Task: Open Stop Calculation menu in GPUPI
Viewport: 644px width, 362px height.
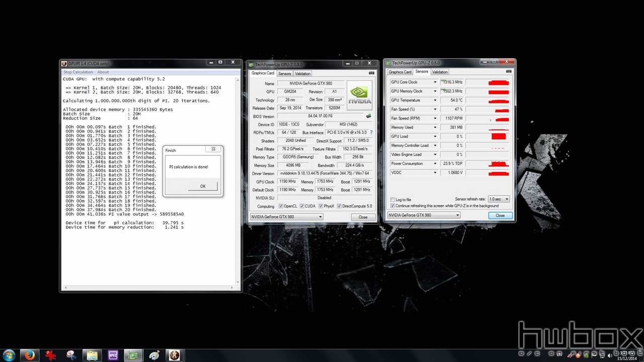Action: coord(78,72)
